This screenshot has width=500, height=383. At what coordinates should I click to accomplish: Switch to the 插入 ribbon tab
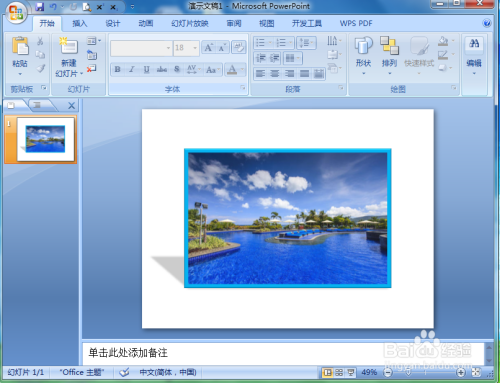(x=80, y=23)
